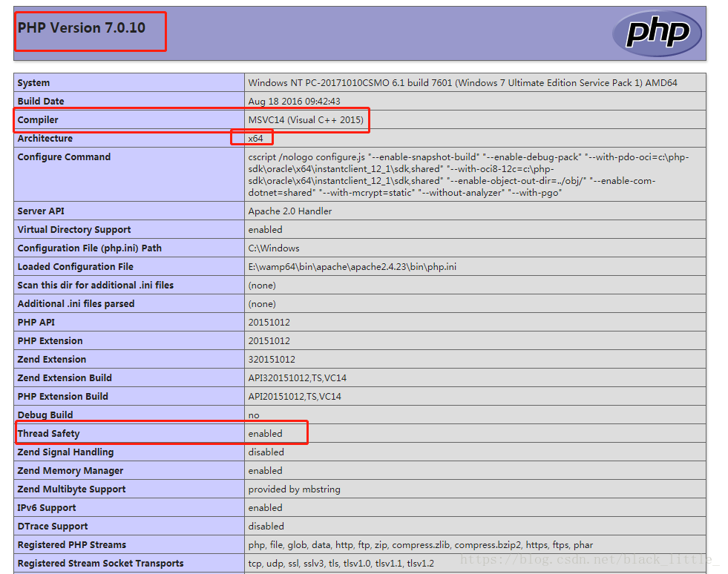Click 'disabled' value for DTrace Support
Screen dimensions: 728x574
click(x=266, y=527)
